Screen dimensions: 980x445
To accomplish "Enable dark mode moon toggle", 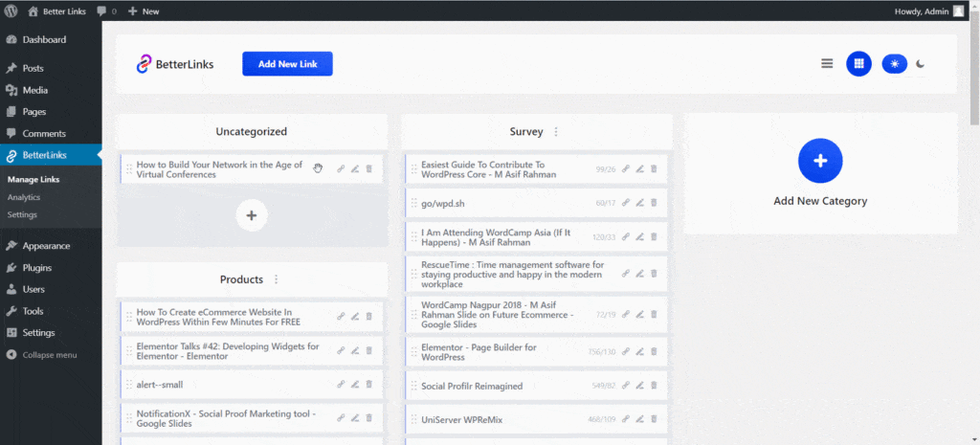I will [x=920, y=64].
